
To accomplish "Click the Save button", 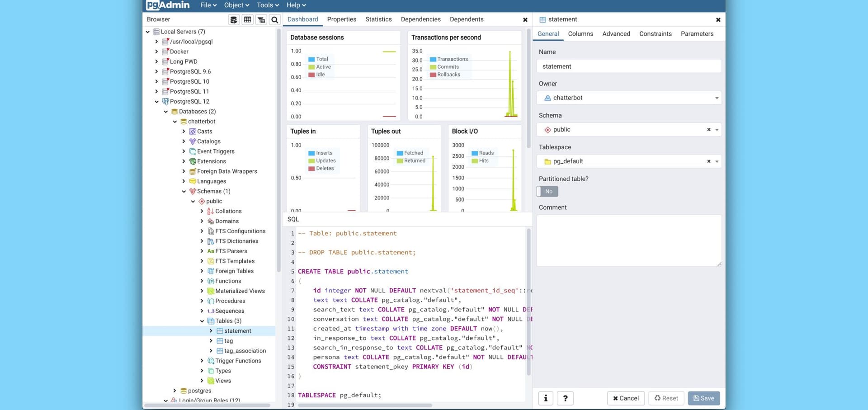I will (704, 398).
